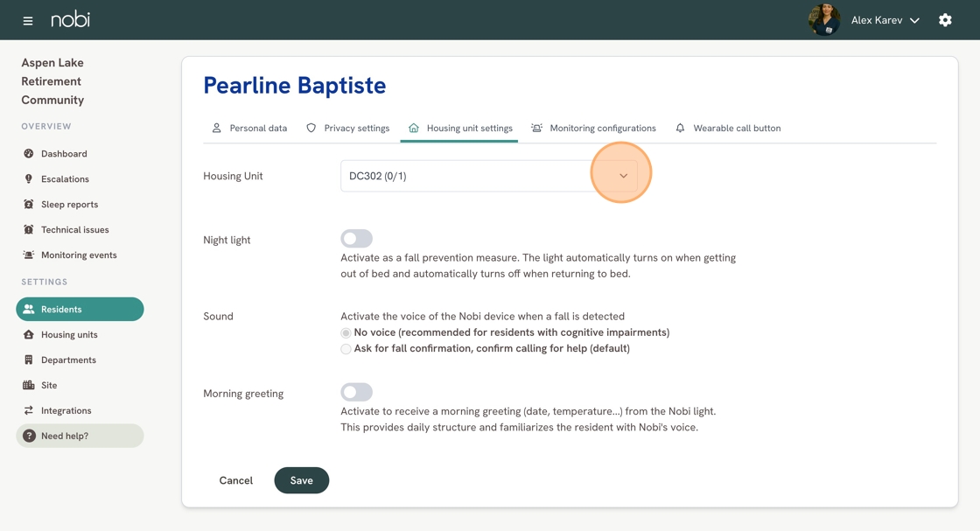
Task: Click the Monitoring events sidebar icon
Action: coord(29,255)
